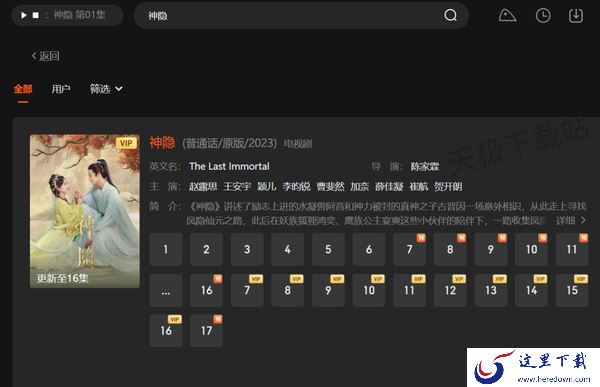Expand the 筛选 filter dropdown
The height and width of the screenshot is (387, 600).
tap(106, 89)
